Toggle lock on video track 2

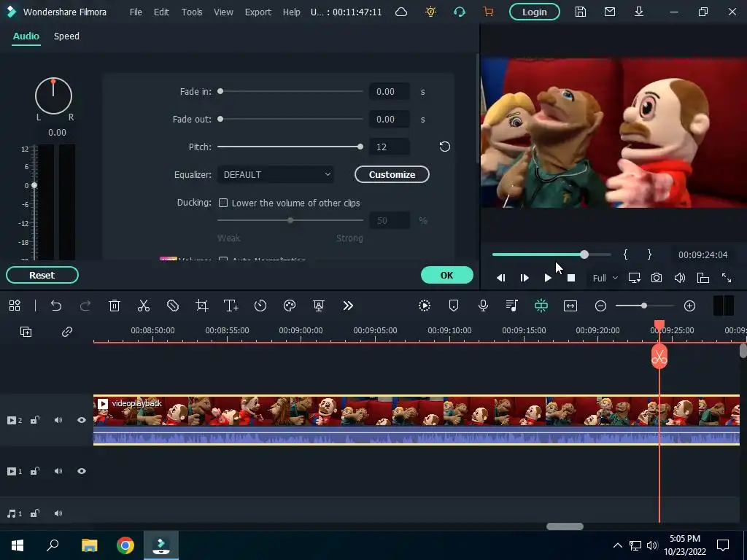click(x=35, y=420)
